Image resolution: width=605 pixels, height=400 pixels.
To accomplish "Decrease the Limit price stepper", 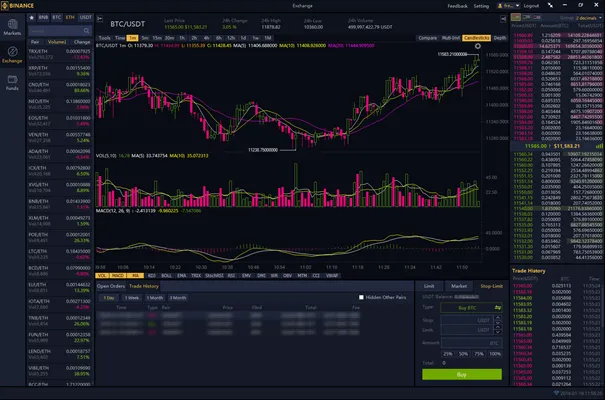I will [498, 332].
